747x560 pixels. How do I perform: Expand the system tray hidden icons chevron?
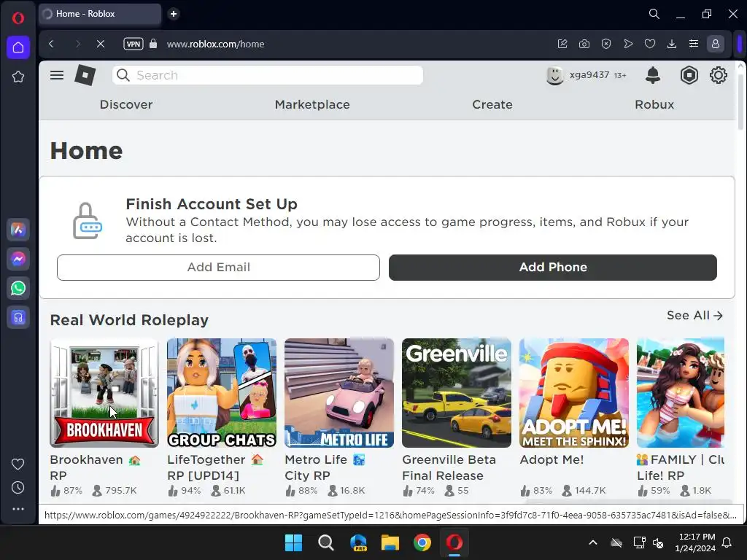coord(592,542)
